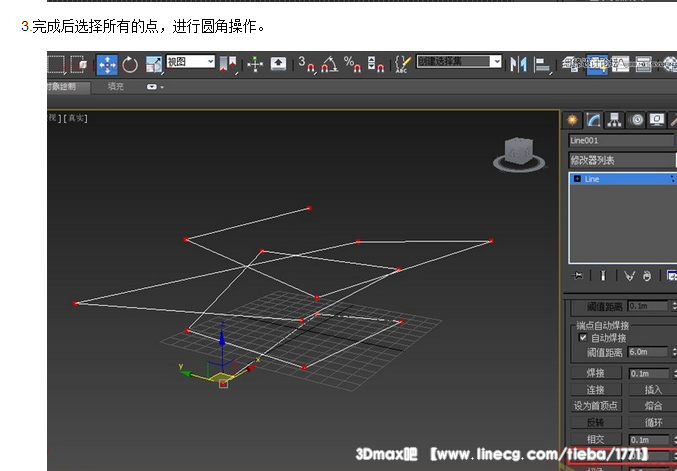Open the 创建选择集 dropdown
The width and height of the screenshot is (677, 471).
[459, 61]
